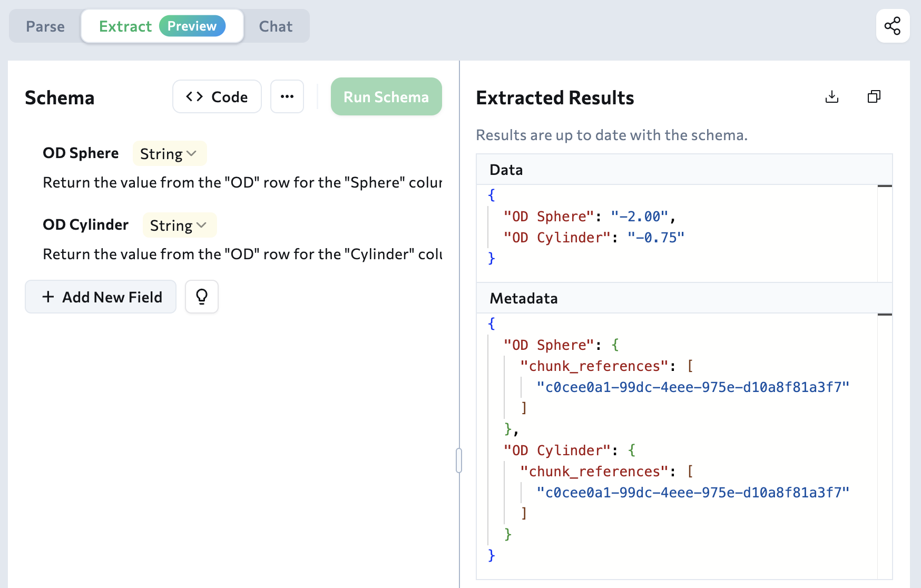This screenshot has height=588, width=921.
Task: Click the lightbulb suggestion icon
Action: [201, 297]
